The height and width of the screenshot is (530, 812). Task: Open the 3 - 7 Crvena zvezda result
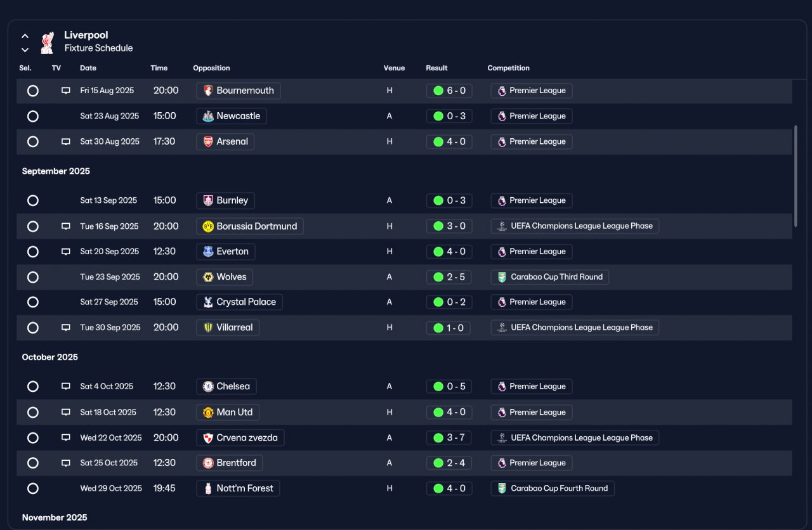449,437
